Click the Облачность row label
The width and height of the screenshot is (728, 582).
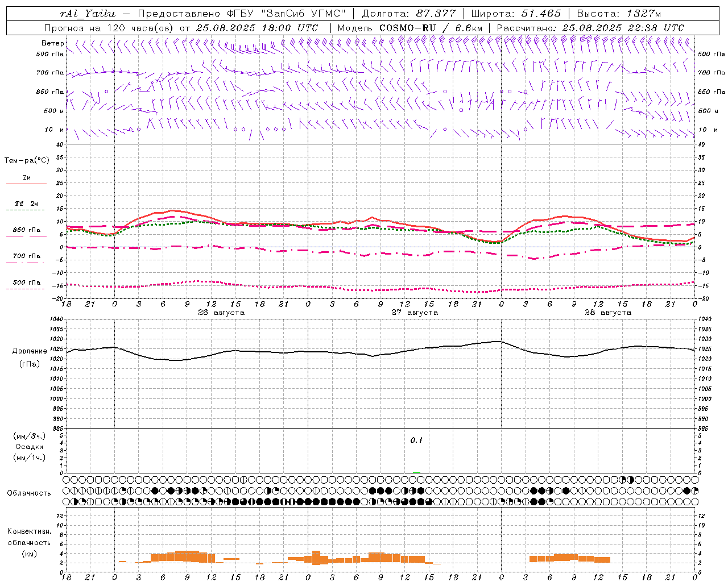point(29,493)
